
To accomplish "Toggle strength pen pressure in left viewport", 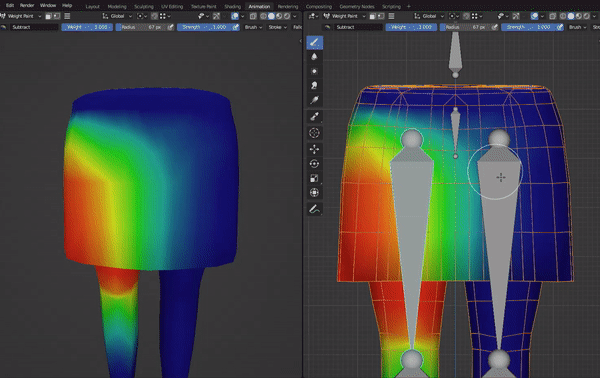I will click(x=236, y=27).
